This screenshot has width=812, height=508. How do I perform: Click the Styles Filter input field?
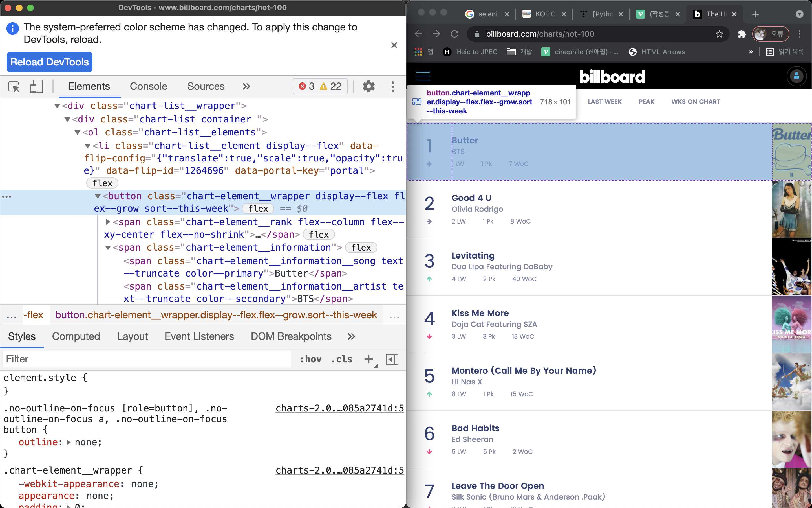(147, 359)
